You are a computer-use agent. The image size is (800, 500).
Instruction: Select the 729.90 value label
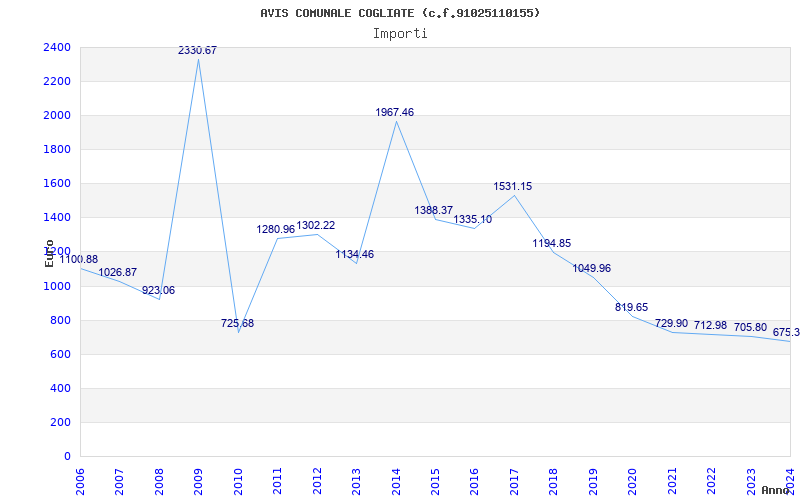pyautogui.click(x=671, y=324)
